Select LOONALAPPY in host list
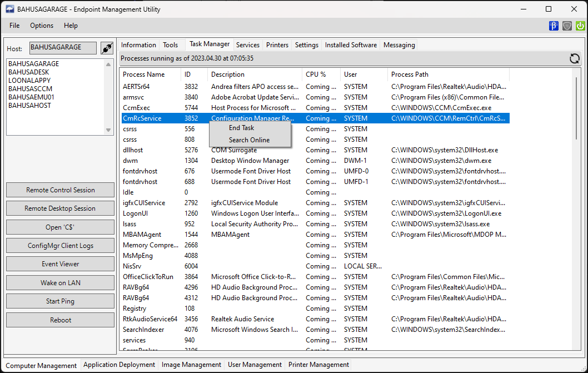Screen dimensions: 588x373 click(29, 80)
